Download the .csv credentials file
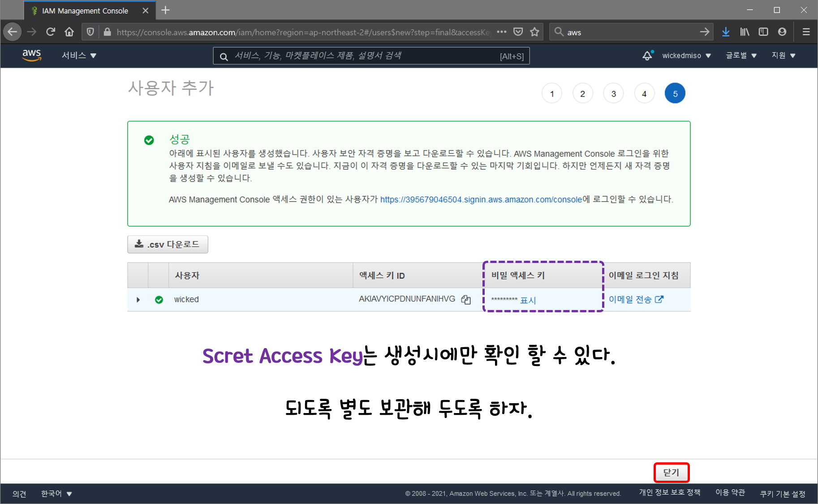 (168, 244)
